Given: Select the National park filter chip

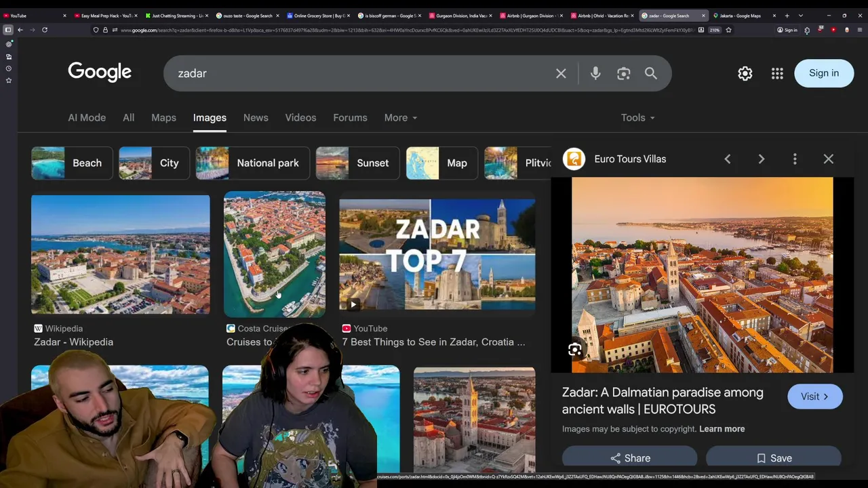Looking at the screenshot, I should click(253, 163).
